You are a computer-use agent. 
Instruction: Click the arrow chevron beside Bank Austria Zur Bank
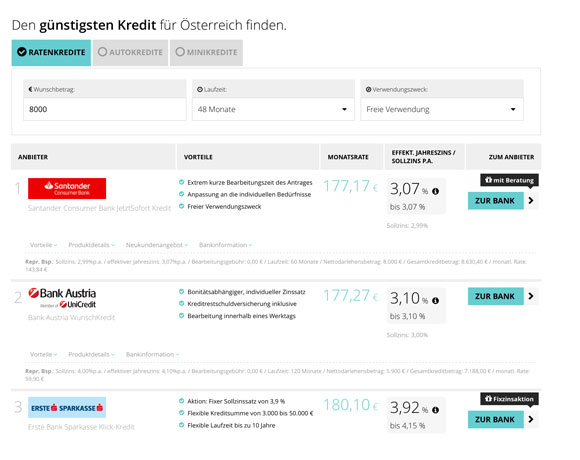[531, 296]
